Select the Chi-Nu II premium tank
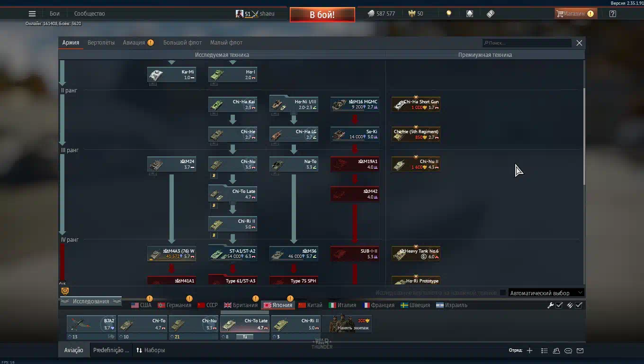This screenshot has width=644, height=364. (x=416, y=164)
